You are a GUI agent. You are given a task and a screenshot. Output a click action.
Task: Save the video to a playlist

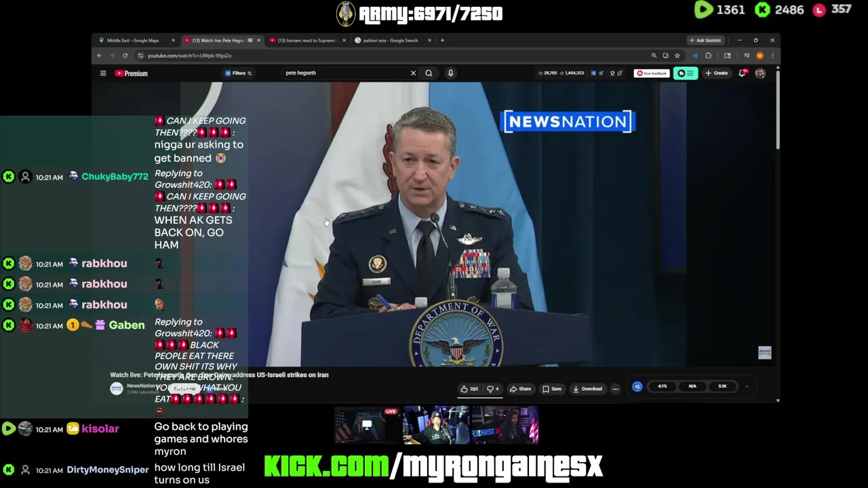[x=551, y=389]
